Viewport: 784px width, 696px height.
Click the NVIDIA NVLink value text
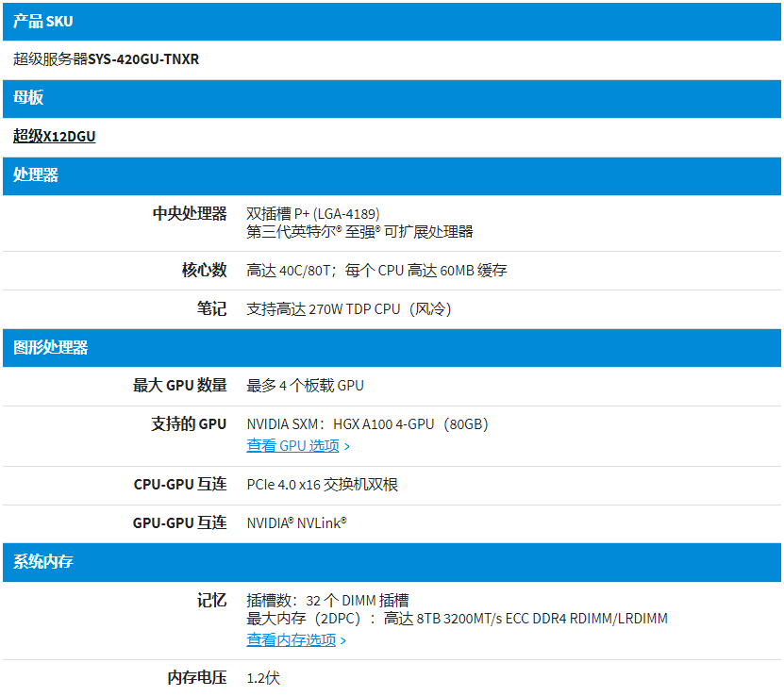pyautogui.click(x=296, y=522)
